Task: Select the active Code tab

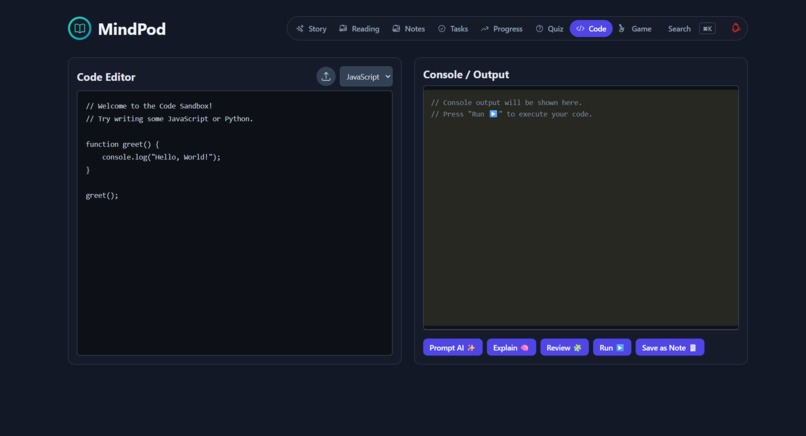Action: (591, 29)
